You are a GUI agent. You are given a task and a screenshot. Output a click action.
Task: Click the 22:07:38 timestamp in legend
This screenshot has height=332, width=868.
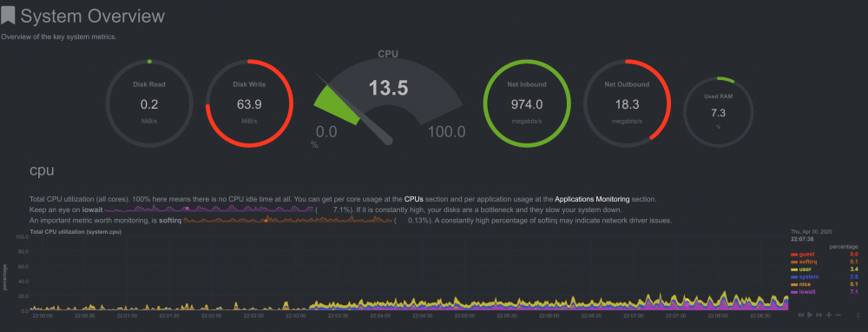point(803,239)
